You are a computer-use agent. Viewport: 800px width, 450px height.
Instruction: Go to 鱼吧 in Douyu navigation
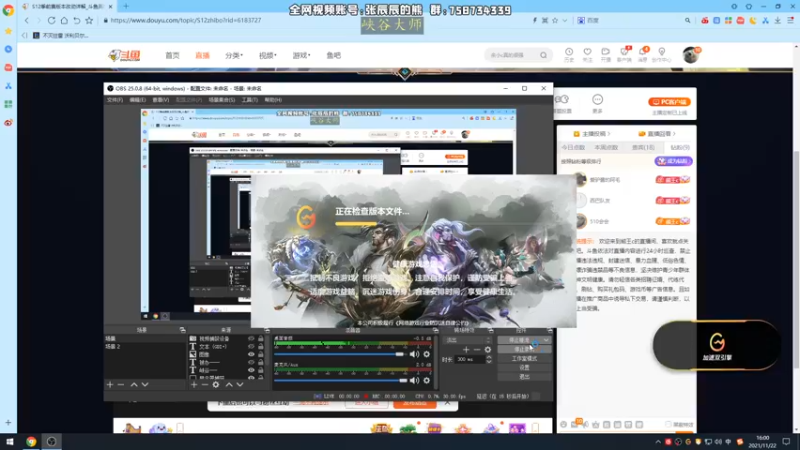[334, 55]
